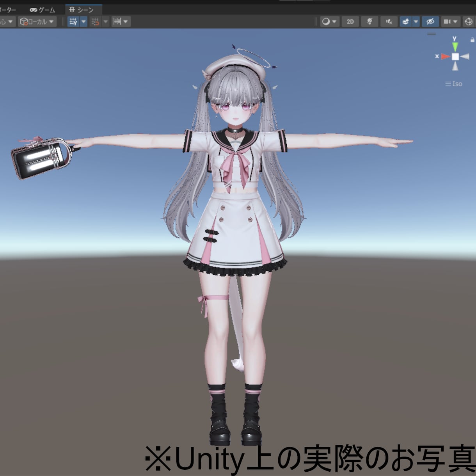Open the pivot mode dropdown ending in 心

click(7, 22)
